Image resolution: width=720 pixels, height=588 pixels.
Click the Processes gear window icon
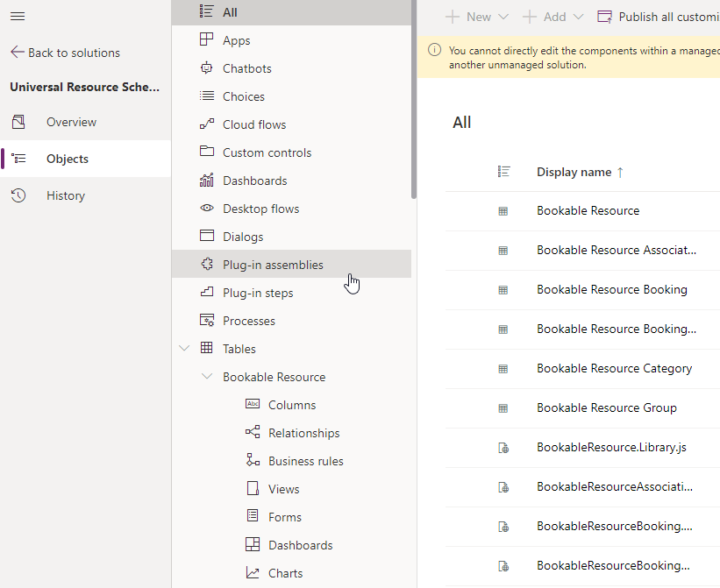207,320
